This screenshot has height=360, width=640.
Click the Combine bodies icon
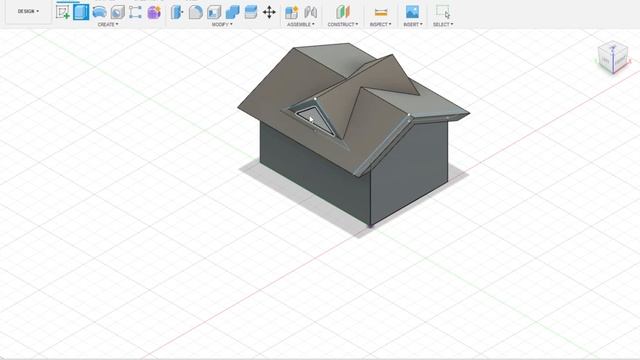click(x=232, y=12)
